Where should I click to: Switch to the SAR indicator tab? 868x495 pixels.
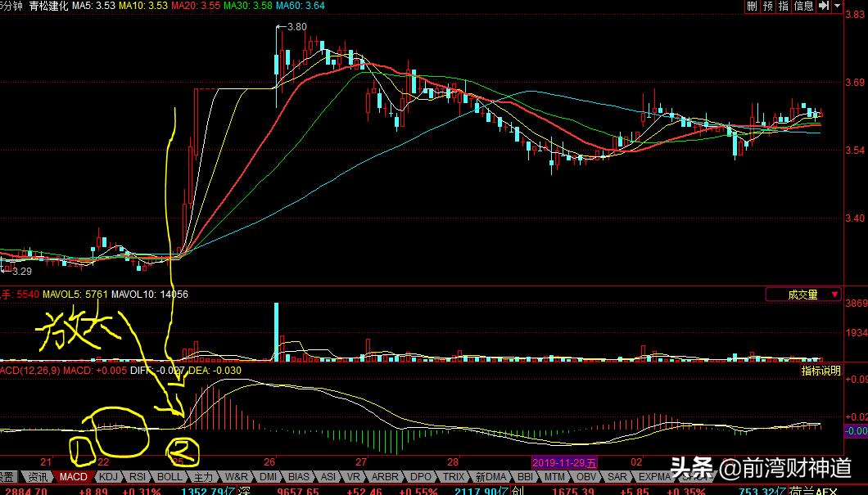(x=617, y=476)
